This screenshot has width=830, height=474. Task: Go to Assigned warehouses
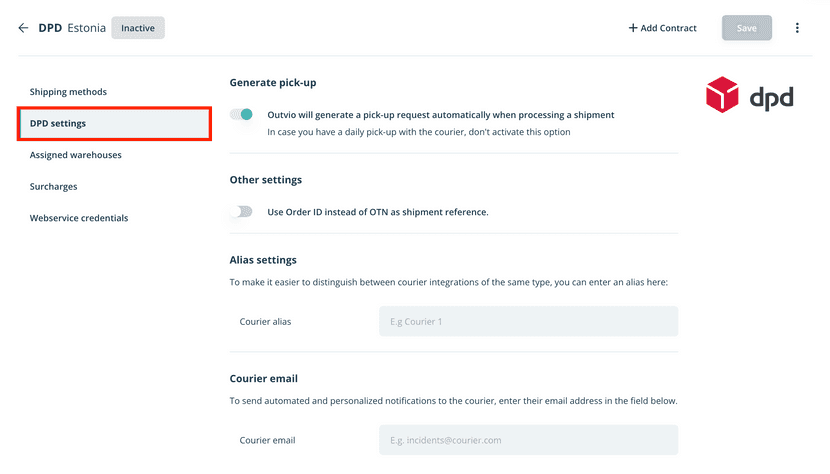[x=76, y=155]
